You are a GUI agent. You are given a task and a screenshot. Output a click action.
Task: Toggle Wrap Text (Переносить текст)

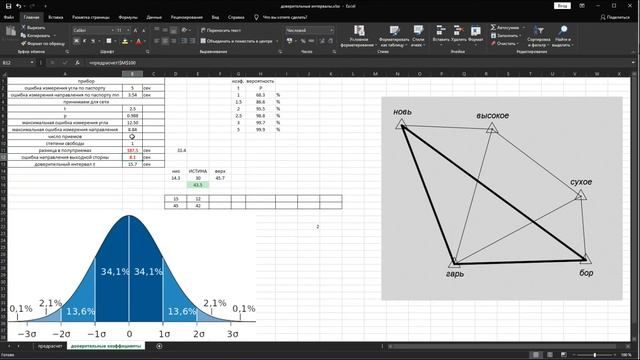[x=221, y=30]
